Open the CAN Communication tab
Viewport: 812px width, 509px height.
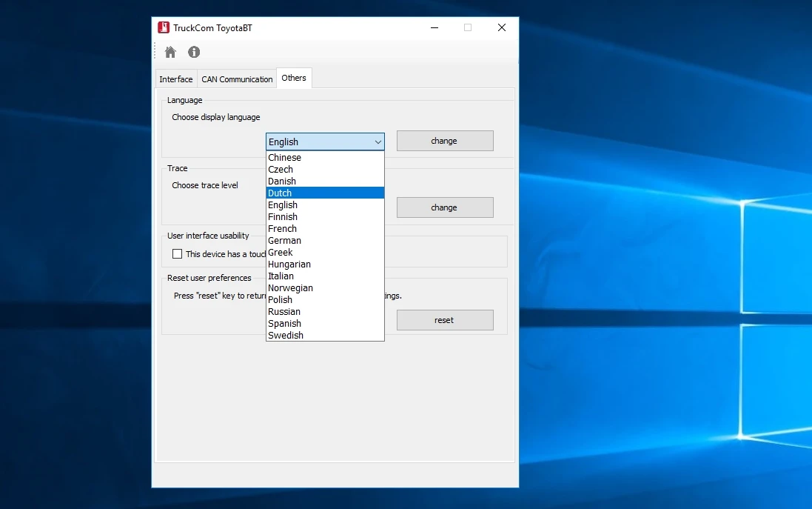(237, 79)
